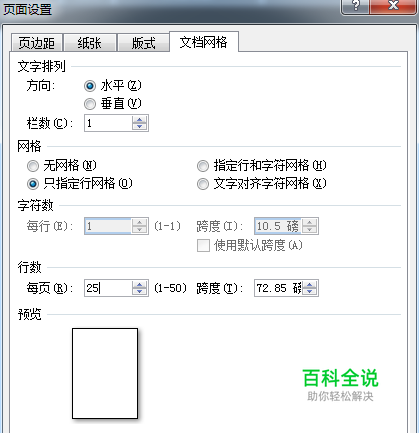The image size is (419, 433).
Task: Decrease 栏数 with down arrow
Action: tap(139, 127)
